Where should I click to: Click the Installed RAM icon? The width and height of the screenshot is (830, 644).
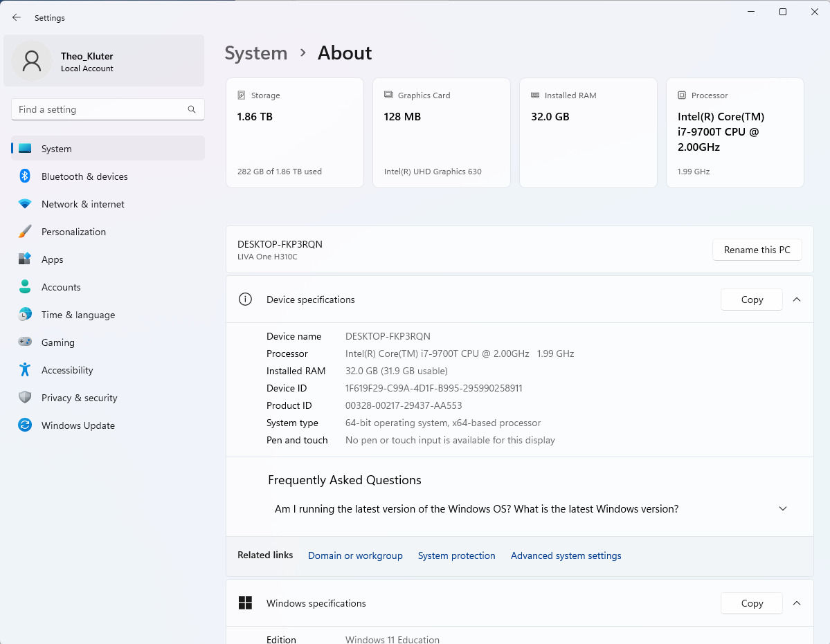pyautogui.click(x=535, y=95)
